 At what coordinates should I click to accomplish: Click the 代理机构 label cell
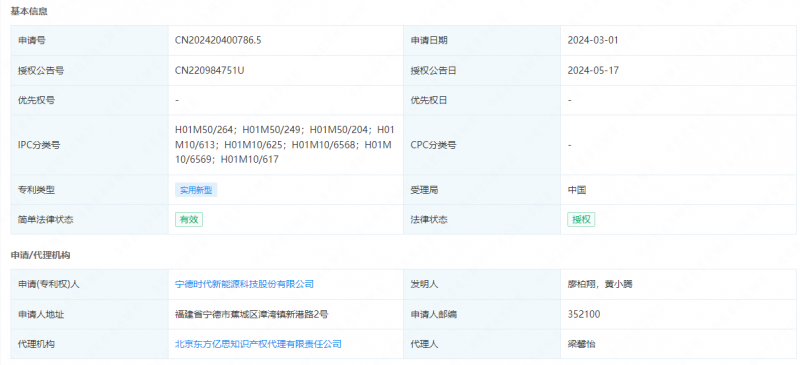(x=89, y=344)
